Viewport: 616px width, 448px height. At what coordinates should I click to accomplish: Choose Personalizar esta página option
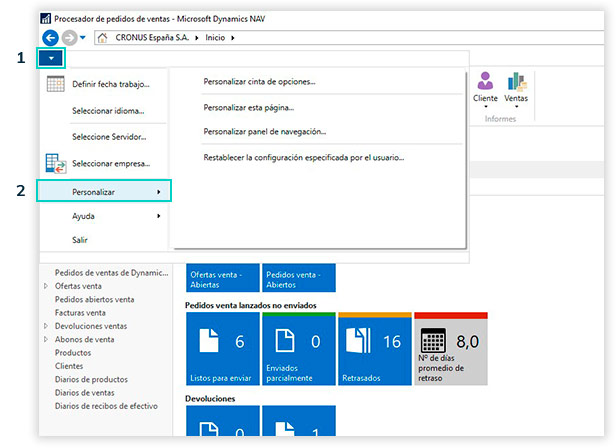248,106
